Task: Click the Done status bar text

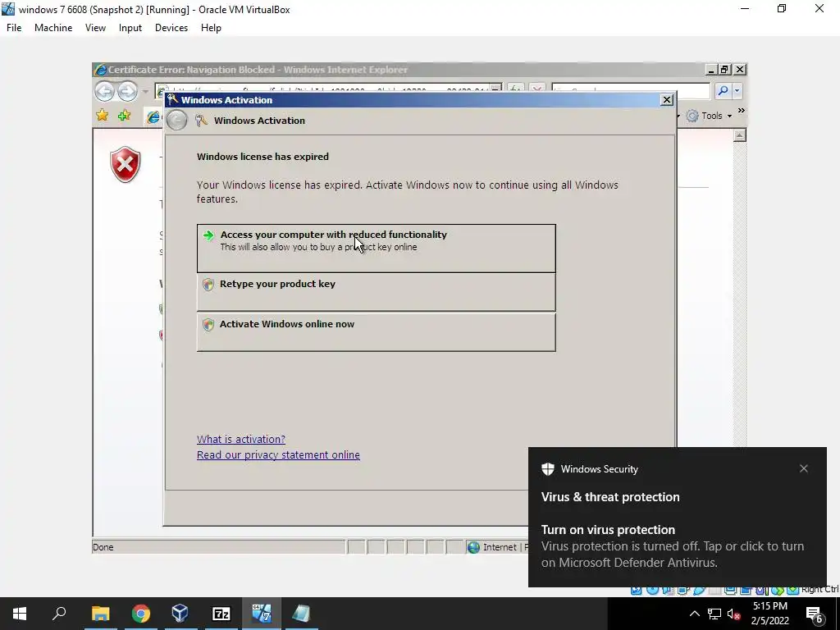Action: coord(103,547)
